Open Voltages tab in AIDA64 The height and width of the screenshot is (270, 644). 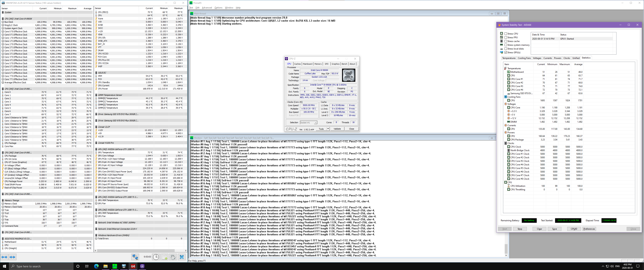click(537, 58)
